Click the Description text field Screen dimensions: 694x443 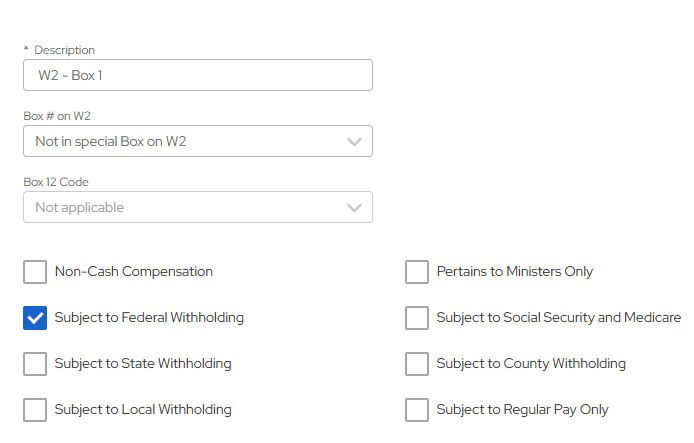tap(197, 75)
